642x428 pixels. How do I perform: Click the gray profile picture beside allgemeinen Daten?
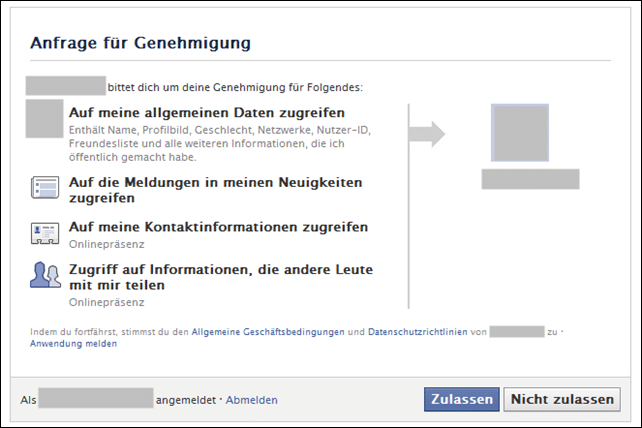pyautogui.click(x=45, y=118)
